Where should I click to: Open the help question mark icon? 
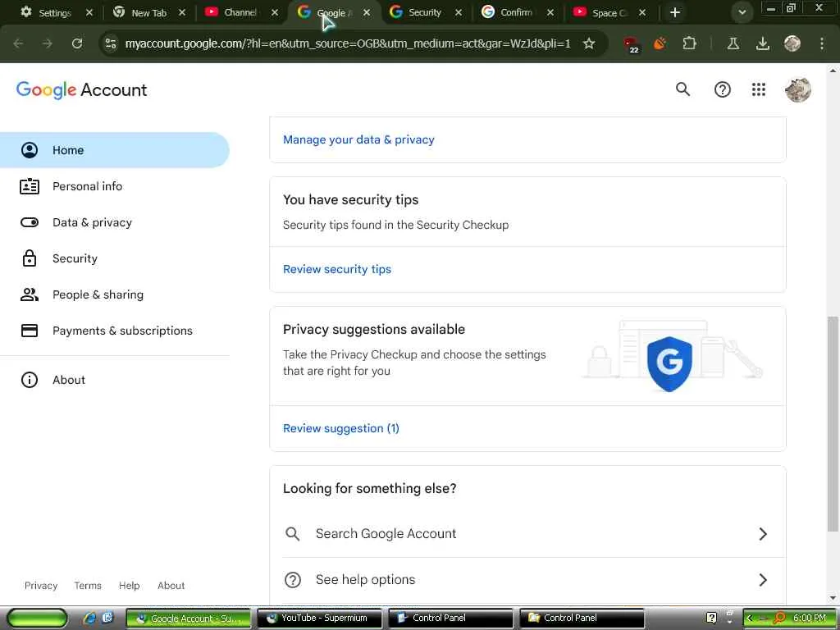pos(722,89)
